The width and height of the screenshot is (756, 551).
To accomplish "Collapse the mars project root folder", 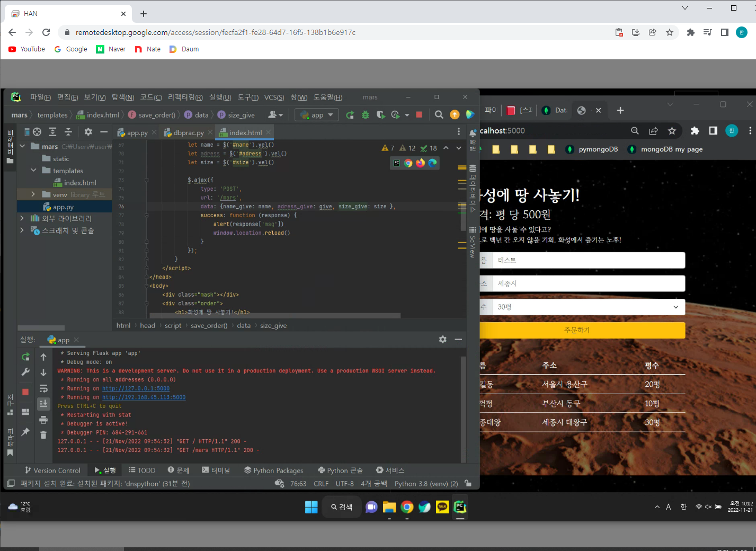I will (x=22, y=146).
